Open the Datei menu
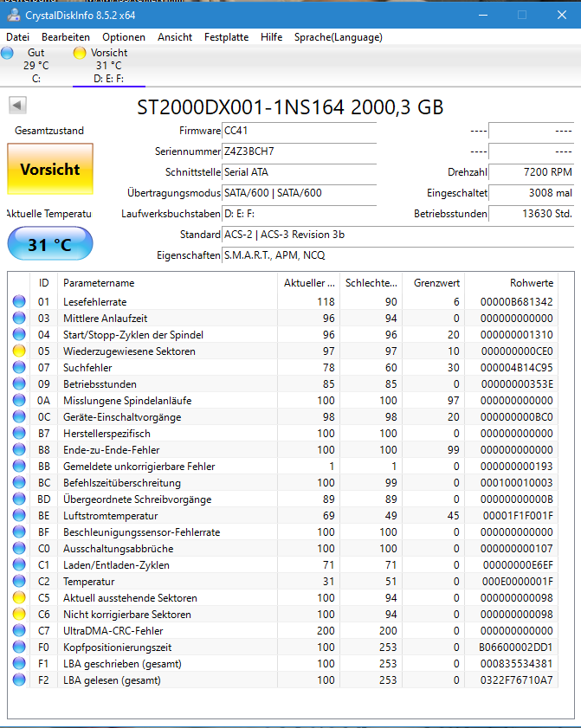Viewport: 581px width, 728px height. tap(17, 37)
